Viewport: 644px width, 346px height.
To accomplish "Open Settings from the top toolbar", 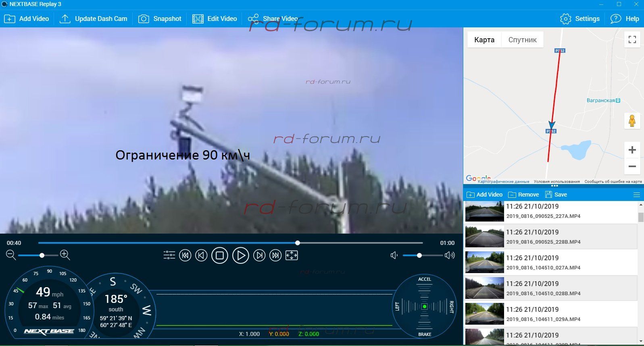I will pyautogui.click(x=579, y=19).
